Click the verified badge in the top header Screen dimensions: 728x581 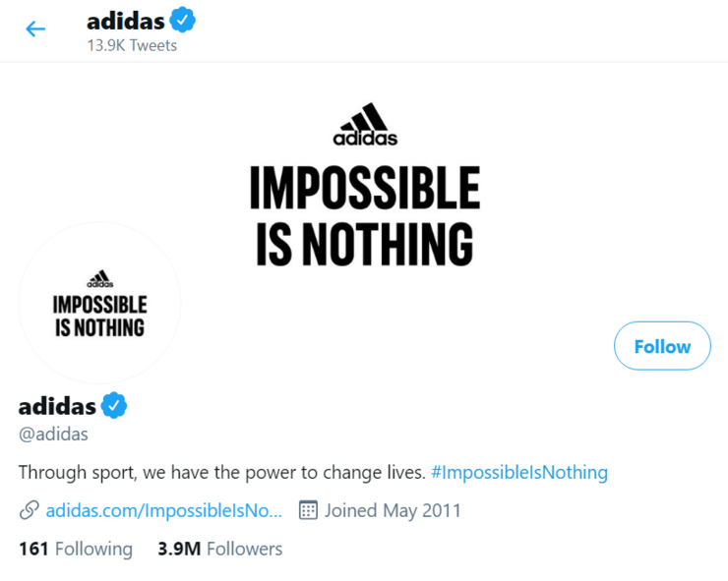[182, 20]
